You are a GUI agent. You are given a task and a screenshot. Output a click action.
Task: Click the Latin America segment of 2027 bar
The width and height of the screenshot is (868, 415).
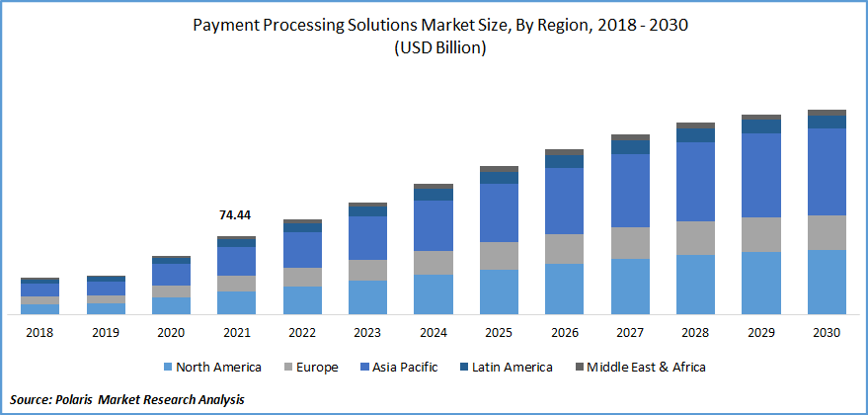[631, 147]
